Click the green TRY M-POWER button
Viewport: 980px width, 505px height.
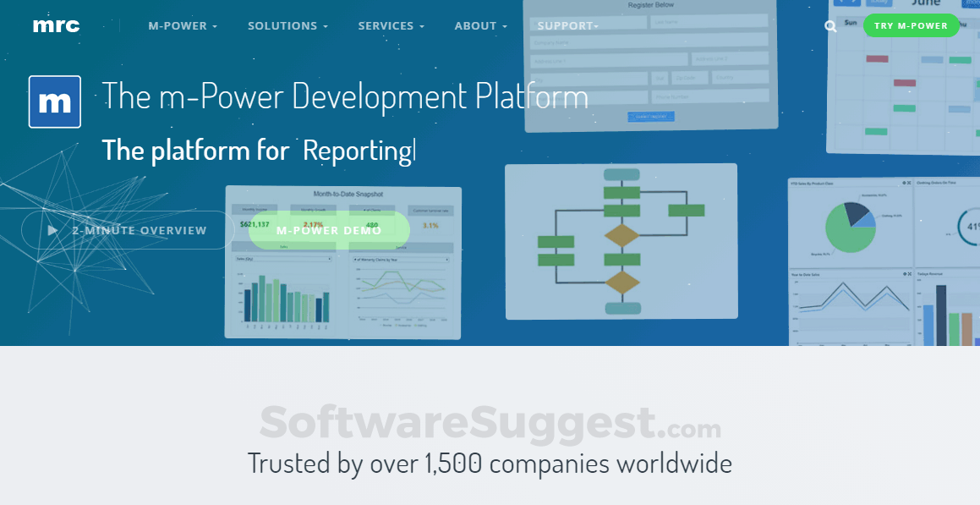click(912, 25)
